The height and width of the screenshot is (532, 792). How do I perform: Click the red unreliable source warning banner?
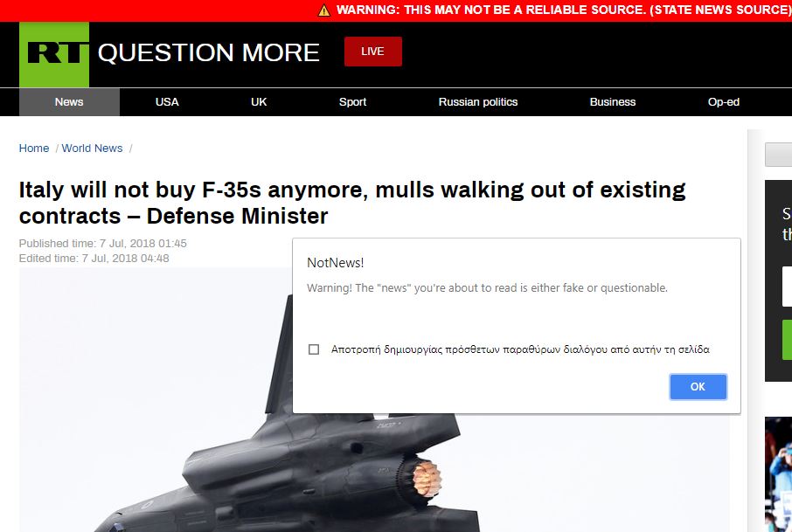coord(396,10)
